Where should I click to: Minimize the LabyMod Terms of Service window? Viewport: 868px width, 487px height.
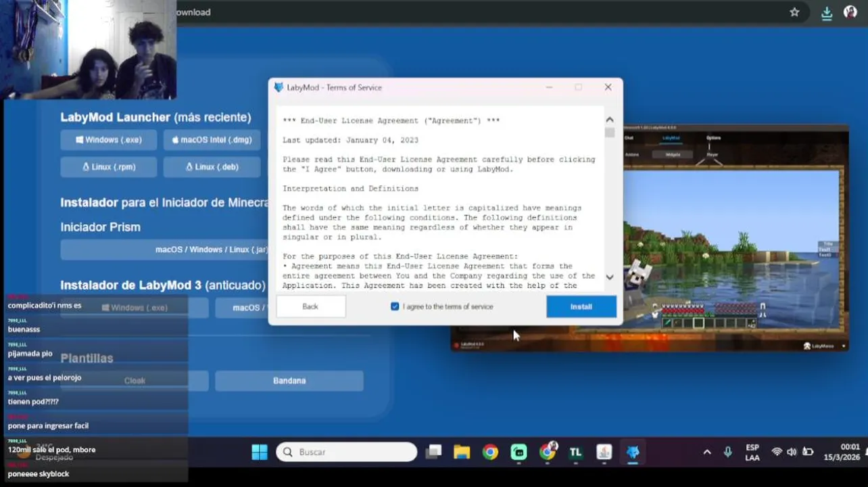pyautogui.click(x=549, y=87)
